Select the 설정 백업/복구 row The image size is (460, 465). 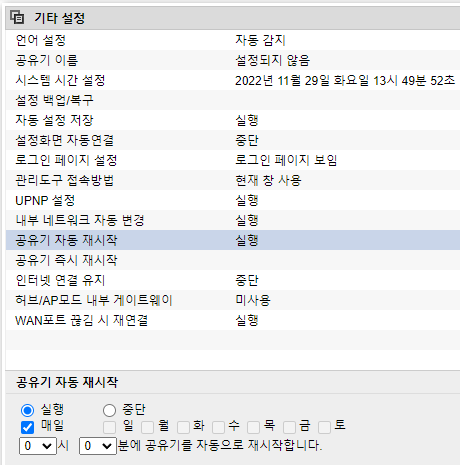click(233, 100)
